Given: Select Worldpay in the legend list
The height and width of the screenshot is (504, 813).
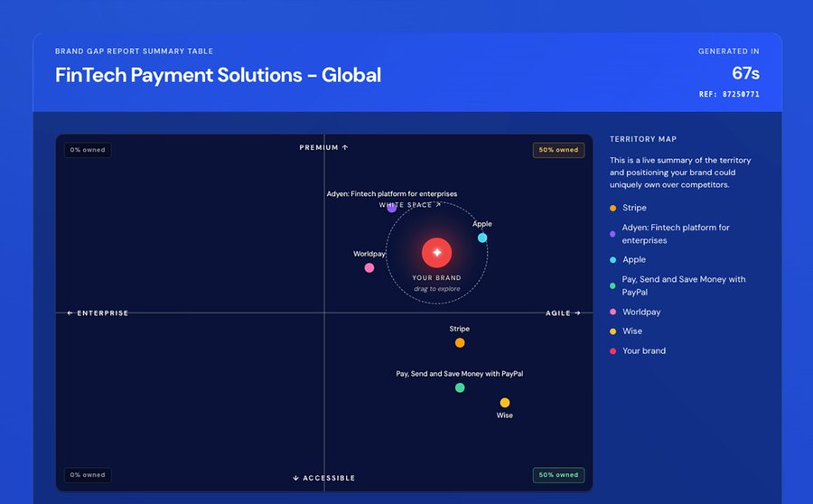Looking at the screenshot, I should tap(641, 312).
